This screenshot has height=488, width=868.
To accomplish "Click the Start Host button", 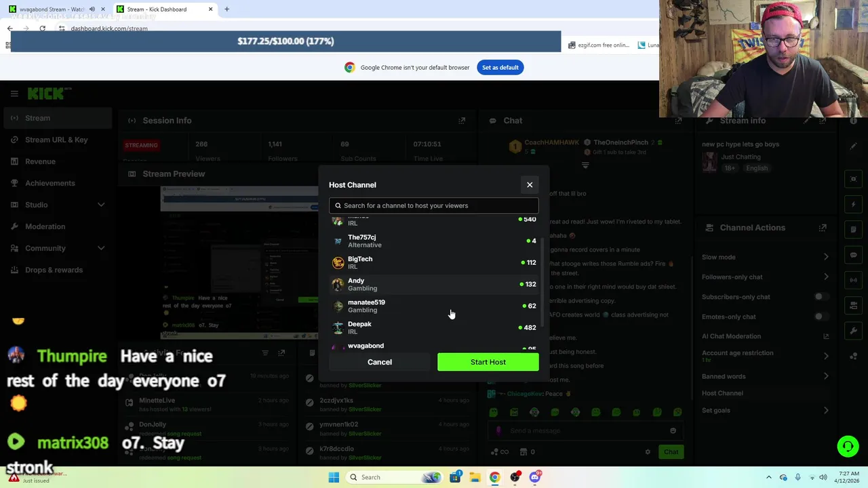I will (x=488, y=362).
